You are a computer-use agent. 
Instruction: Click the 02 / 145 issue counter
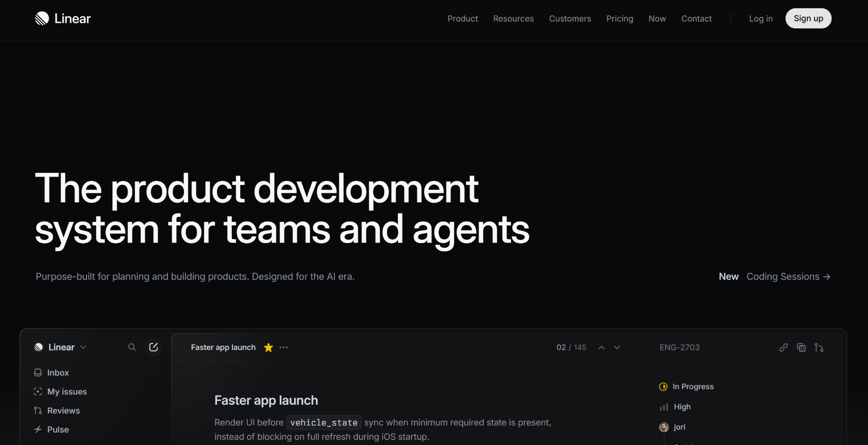(571, 347)
